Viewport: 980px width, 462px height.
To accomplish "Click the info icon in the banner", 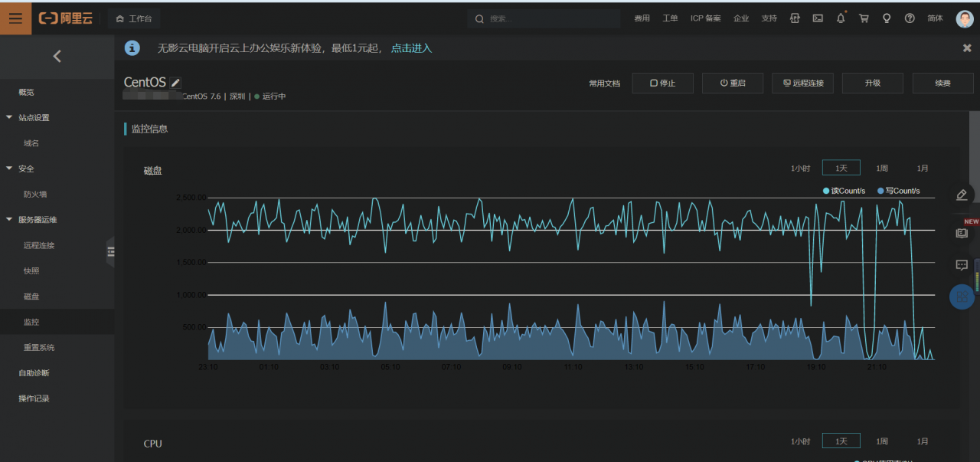I will (132, 48).
